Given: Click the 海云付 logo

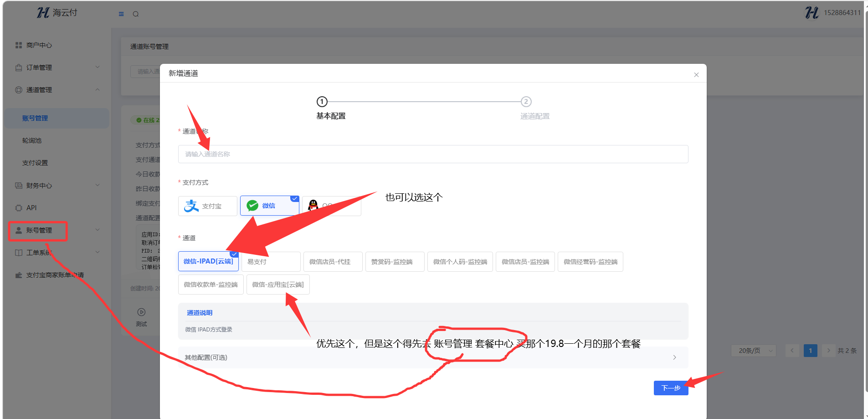Looking at the screenshot, I should [57, 13].
